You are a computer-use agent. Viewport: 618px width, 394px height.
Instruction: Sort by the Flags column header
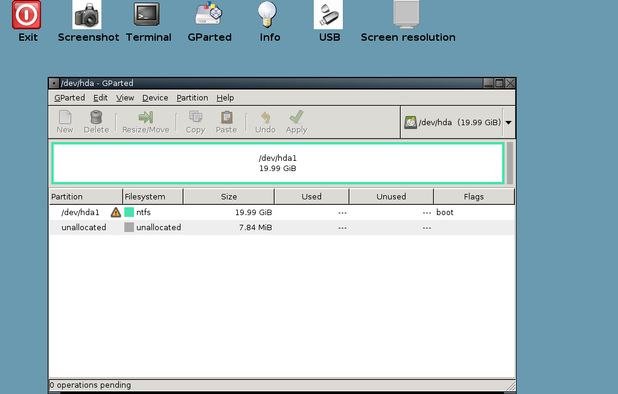474,197
